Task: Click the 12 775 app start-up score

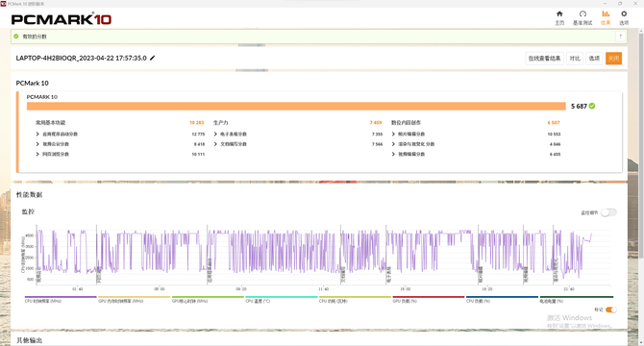Action: (x=198, y=135)
